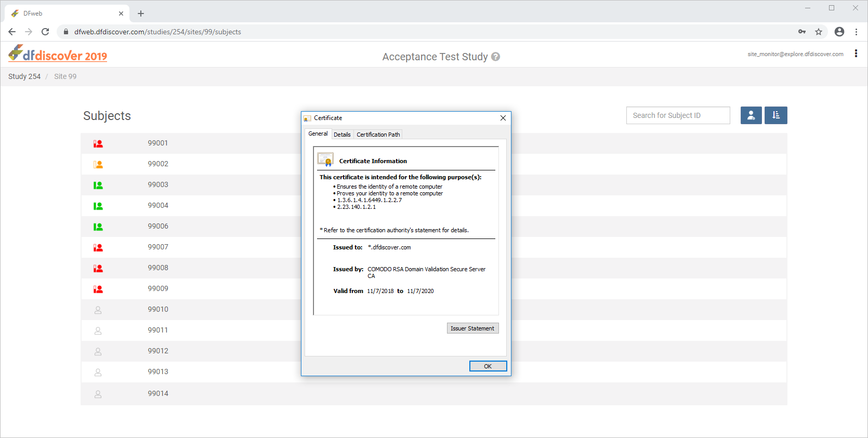Open the user options kebab menu
This screenshot has height=438, width=868.
point(856,54)
